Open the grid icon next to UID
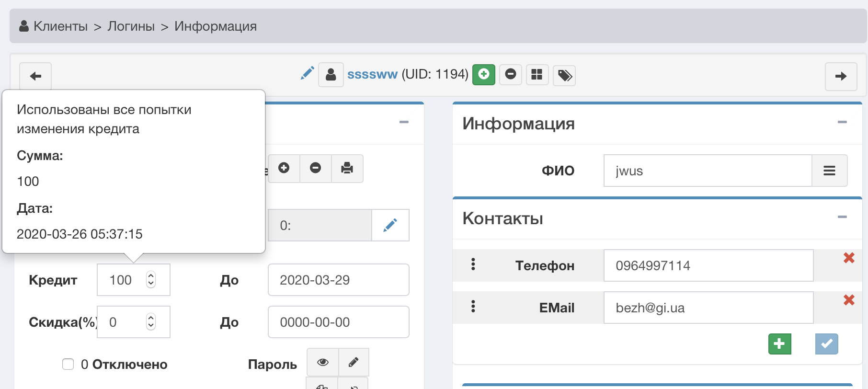This screenshot has width=868, height=389. click(537, 75)
